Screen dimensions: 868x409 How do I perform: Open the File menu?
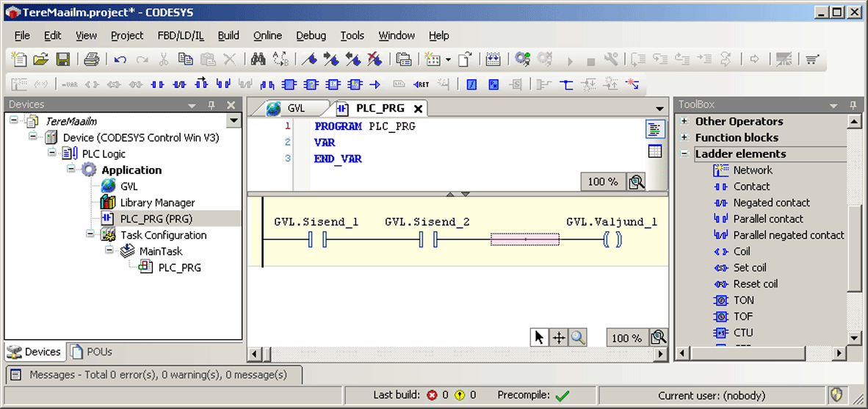coord(22,35)
